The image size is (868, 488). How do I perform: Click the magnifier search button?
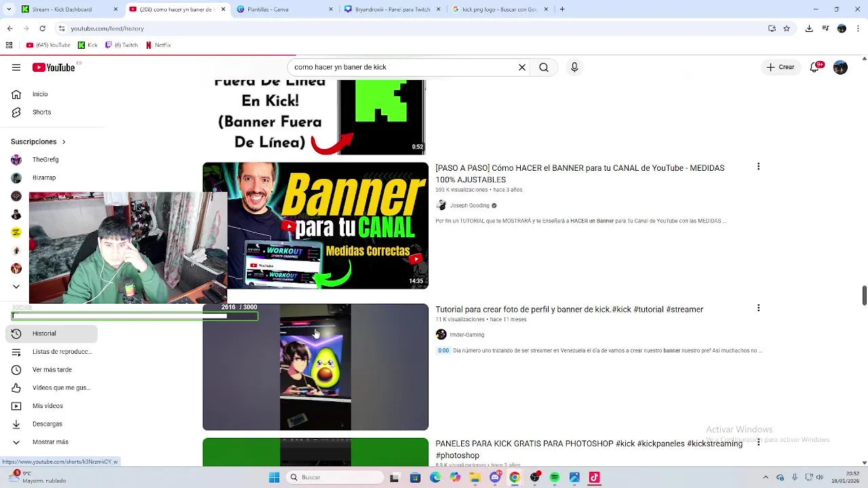coord(544,67)
